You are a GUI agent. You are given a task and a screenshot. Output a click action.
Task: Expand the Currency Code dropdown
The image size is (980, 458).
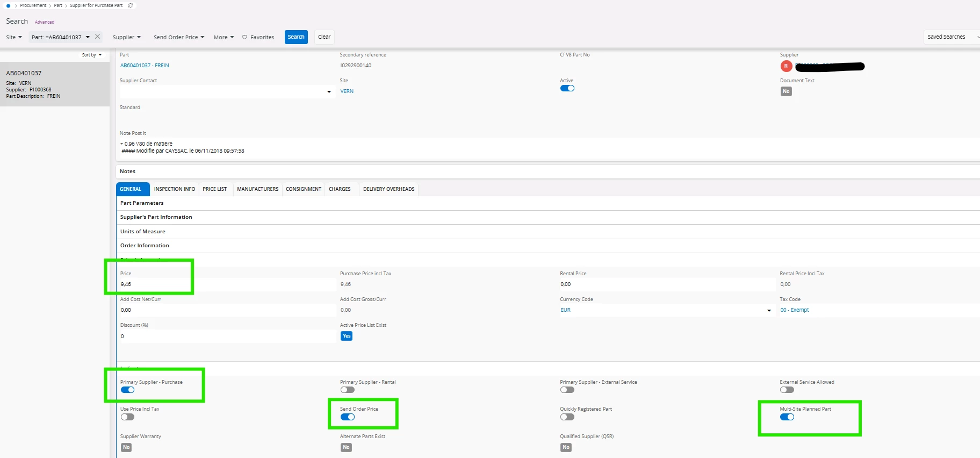click(x=769, y=310)
